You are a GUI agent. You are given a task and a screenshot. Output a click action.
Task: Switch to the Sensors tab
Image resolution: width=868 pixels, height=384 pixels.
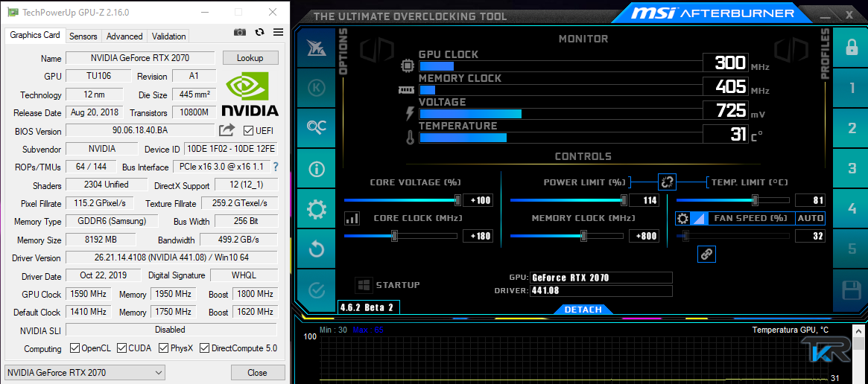pyautogui.click(x=83, y=36)
